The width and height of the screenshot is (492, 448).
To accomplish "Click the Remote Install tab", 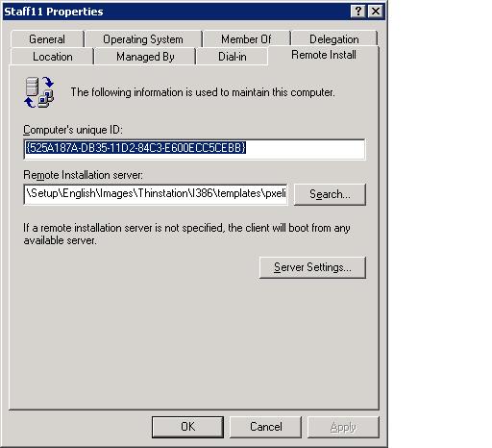I will click(x=324, y=55).
